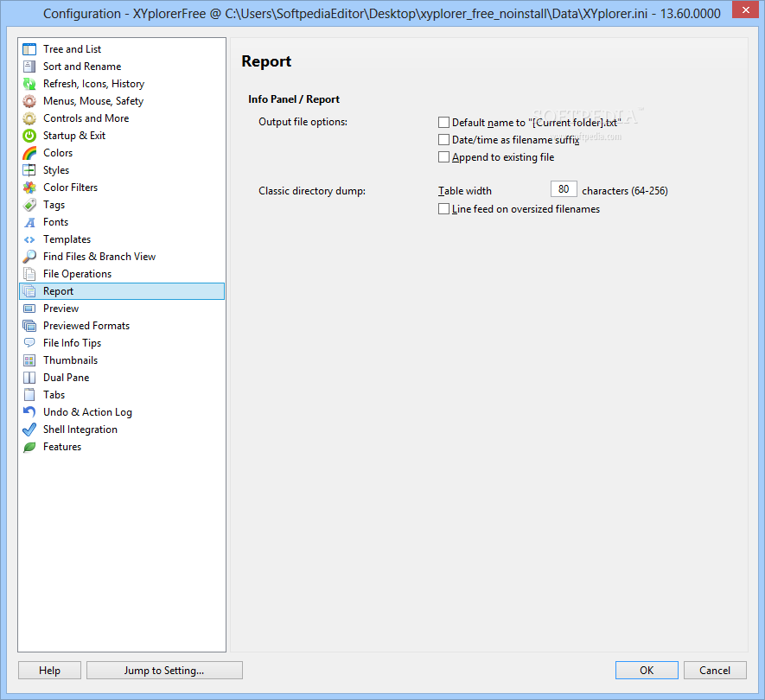Click Jump to Setting... button
Viewport: 765px width, 700px height.
[164, 671]
